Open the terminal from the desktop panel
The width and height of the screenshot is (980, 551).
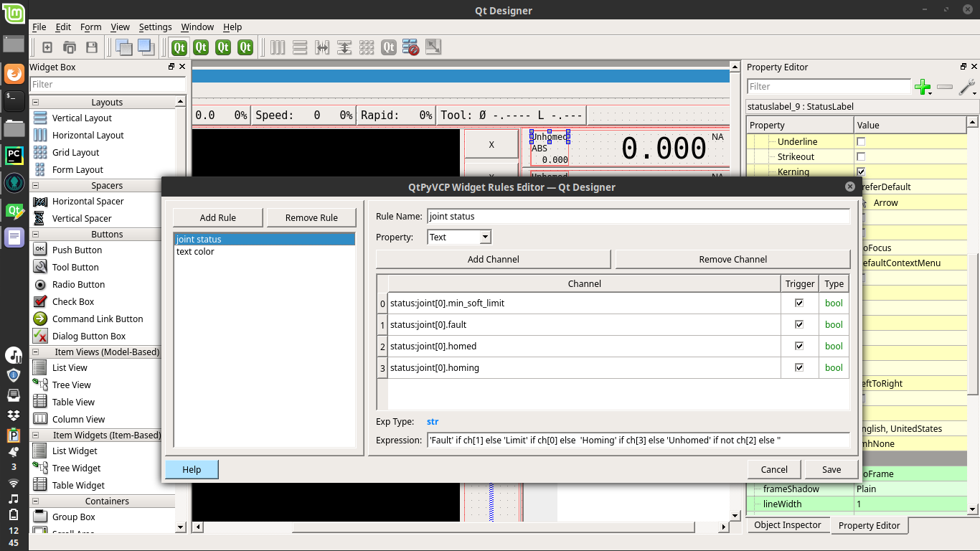click(14, 100)
